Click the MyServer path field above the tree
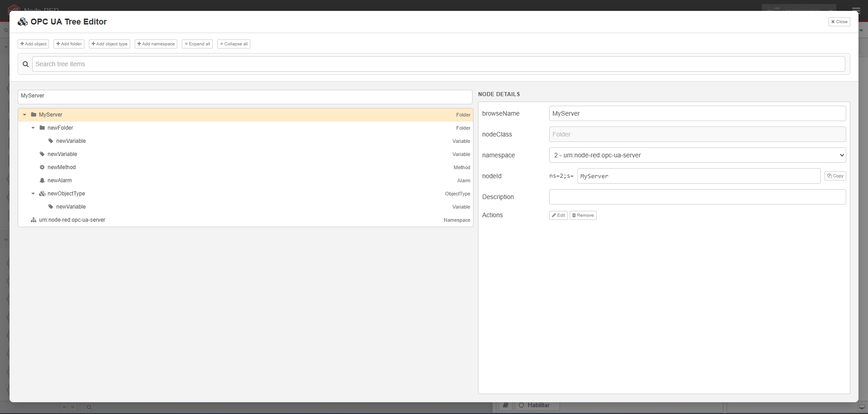868x414 pixels. pyautogui.click(x=245, y=96)
